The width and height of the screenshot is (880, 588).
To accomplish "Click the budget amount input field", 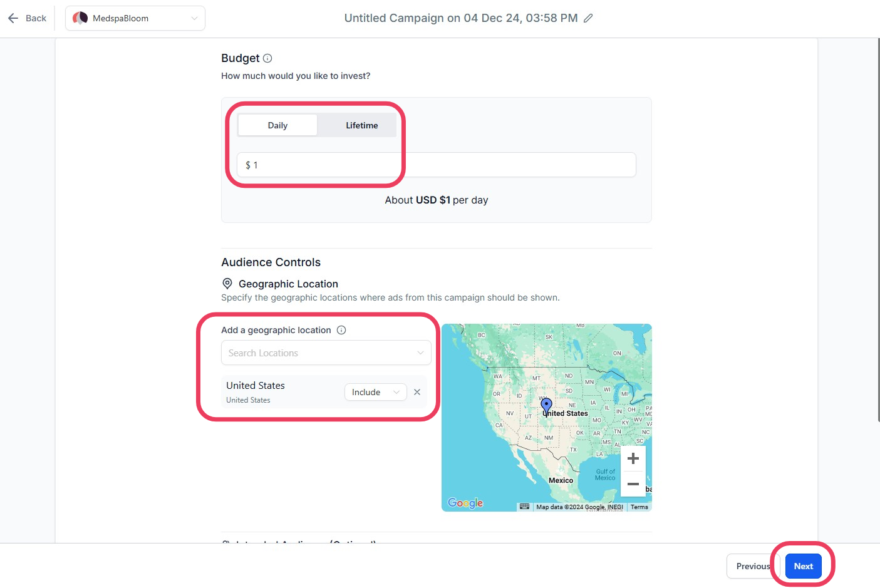I will click(x=437, y=165).
